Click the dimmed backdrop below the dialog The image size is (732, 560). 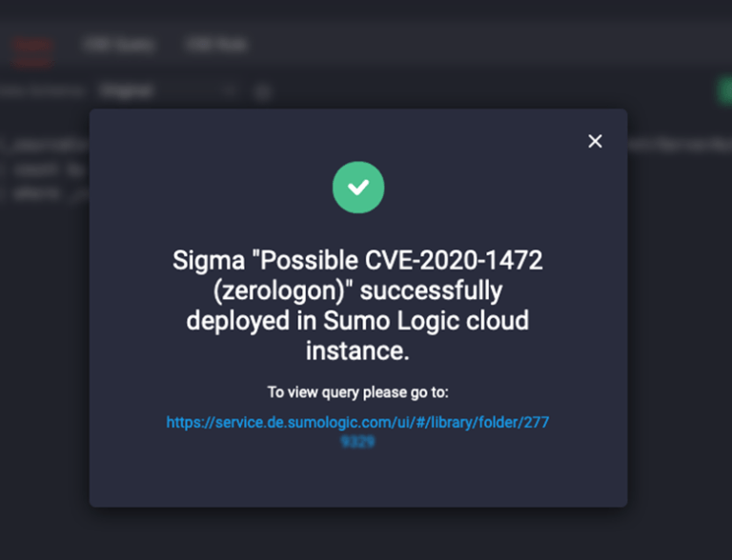tap(357, 533)
